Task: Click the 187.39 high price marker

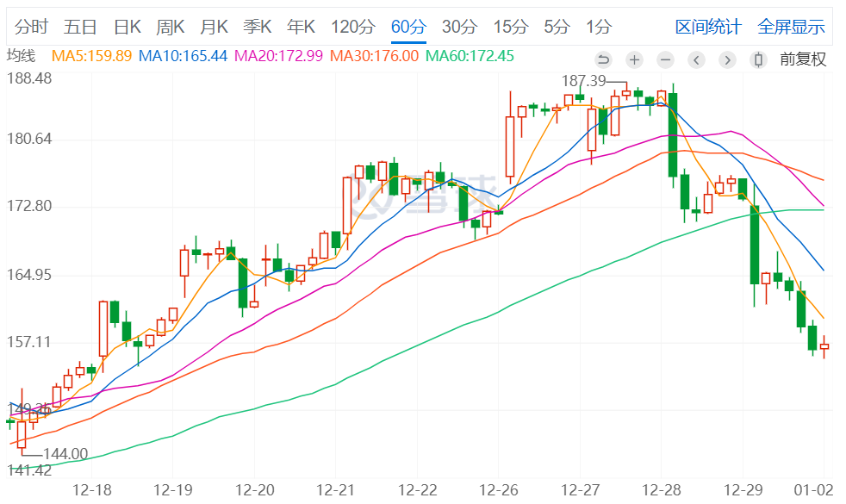Action: pyautogui.click(x=584, y=81)
